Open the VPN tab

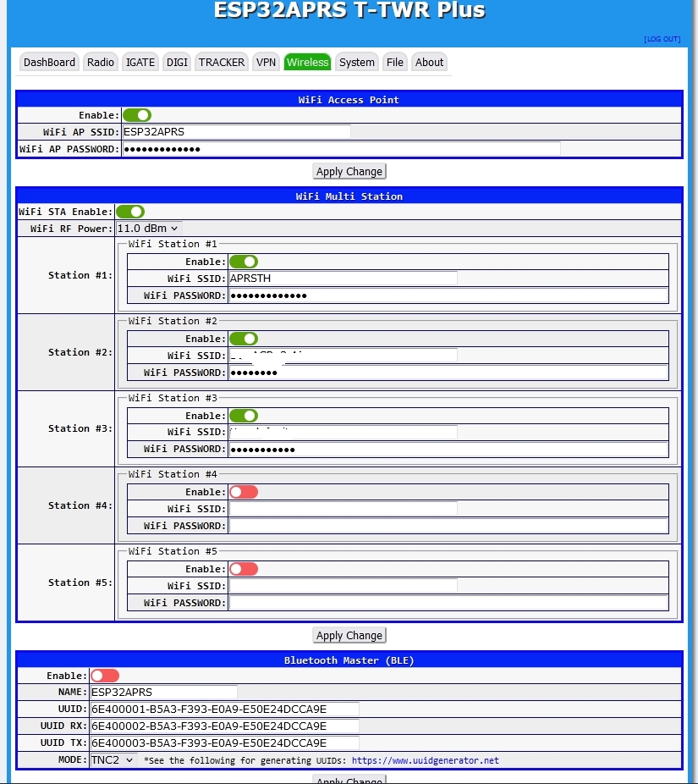tap(266, 62)
